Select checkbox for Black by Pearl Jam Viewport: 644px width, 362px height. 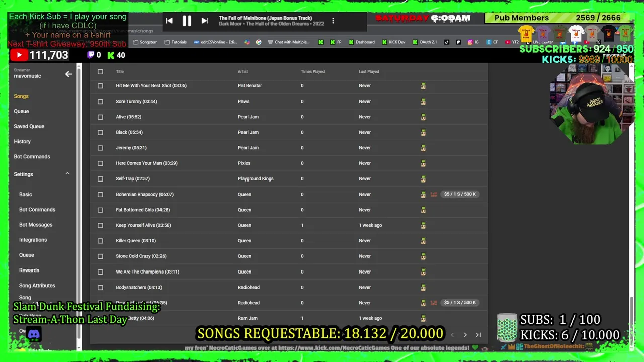point(100,132)
